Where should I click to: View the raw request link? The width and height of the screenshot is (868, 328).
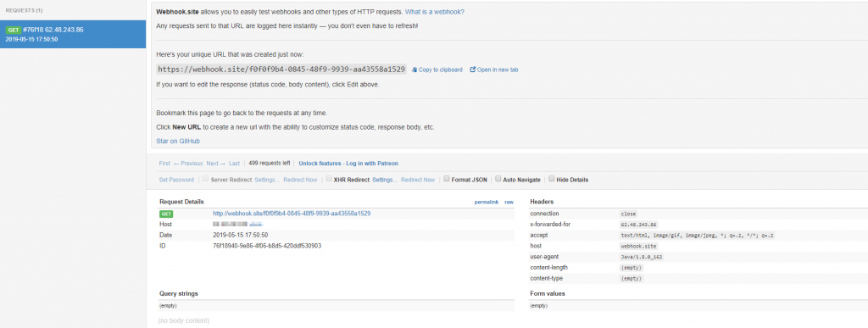point(509,203)
